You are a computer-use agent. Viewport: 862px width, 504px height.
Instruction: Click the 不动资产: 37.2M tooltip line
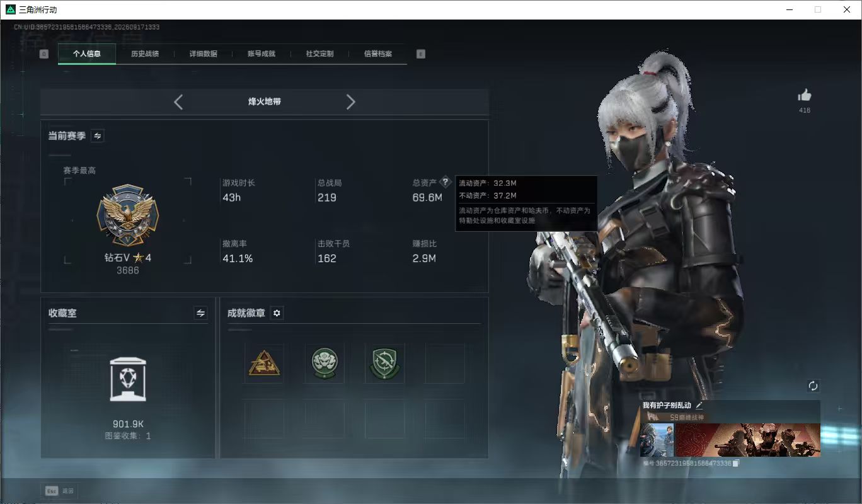click(x=488, y=195)
